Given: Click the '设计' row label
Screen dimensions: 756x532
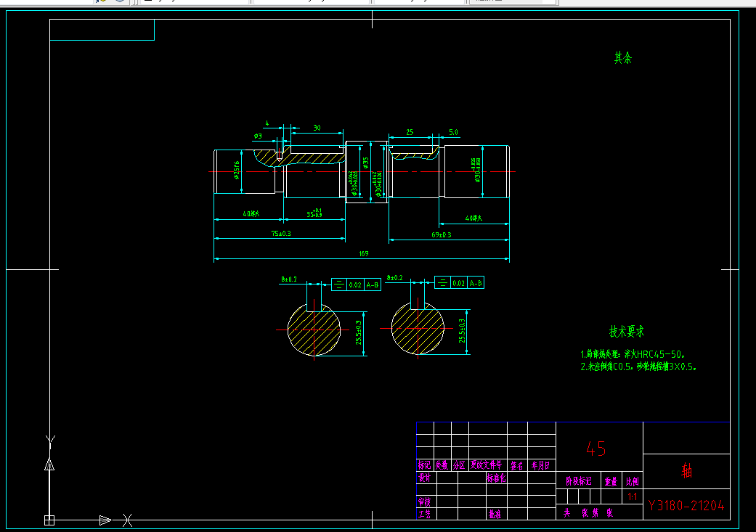Looking at the screenshot, I should click(424, 478).
